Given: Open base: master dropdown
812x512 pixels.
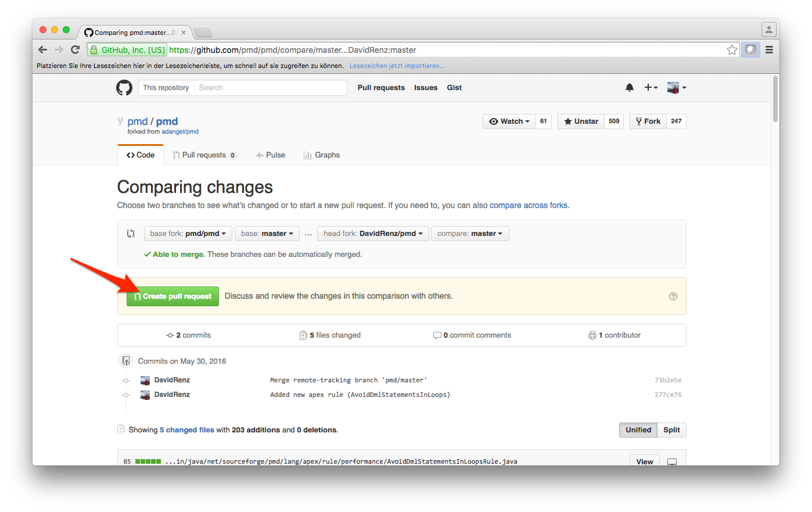Looking at the screenshot, I should (267, 234).
